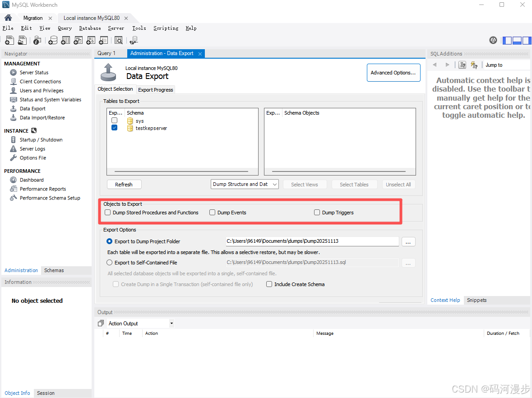Image resolution: width=532 pixels, height=398 pixels.
Task: Open schema inspector info icon
Action: point(37,40)
